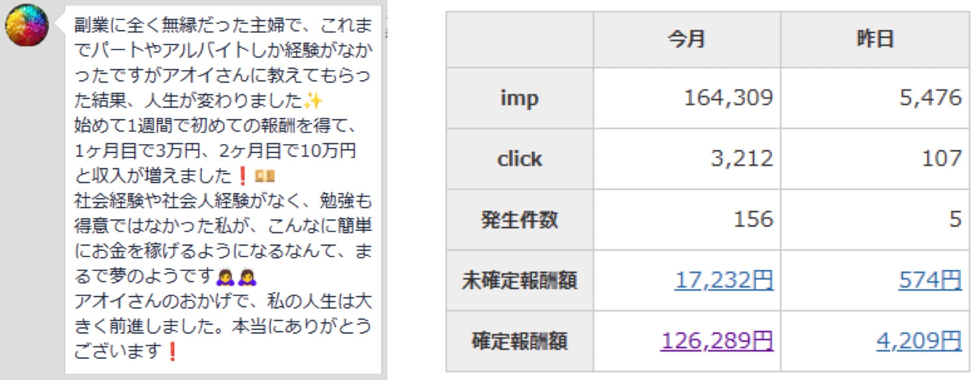The image size is (980, 380).
Task: Click the right bowing woman emoji
Action: point(248,277)
